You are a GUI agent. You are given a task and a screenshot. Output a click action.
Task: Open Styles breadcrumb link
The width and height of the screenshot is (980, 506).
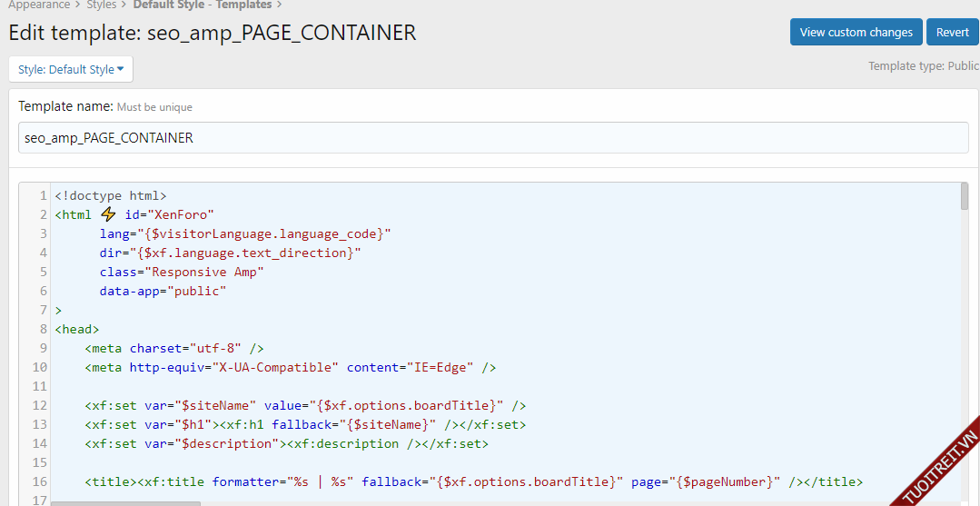(x=102, y=5)
